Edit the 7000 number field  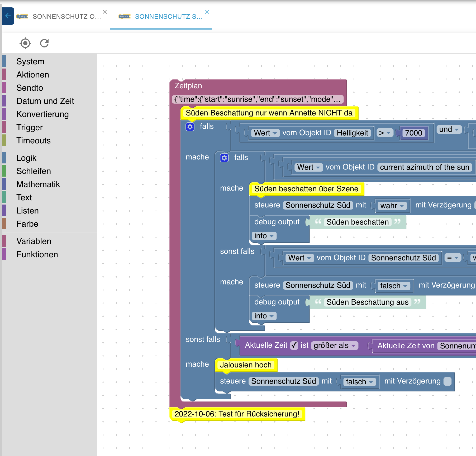click(x=413, y=133)
